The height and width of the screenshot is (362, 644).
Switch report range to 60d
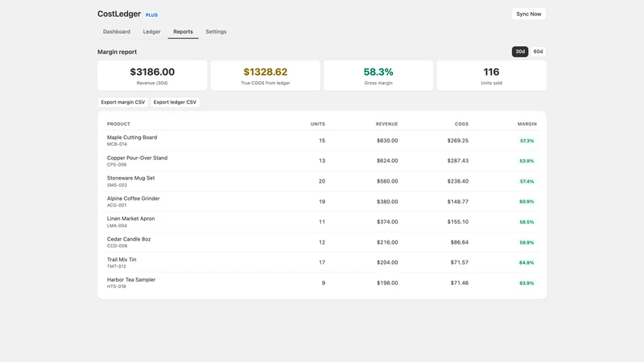(x=538, y=51)
